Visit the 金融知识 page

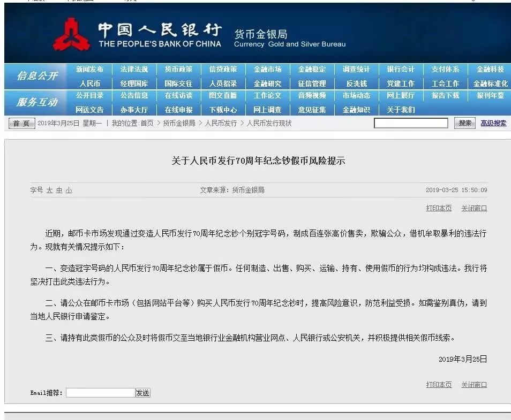tap(356, 110)
